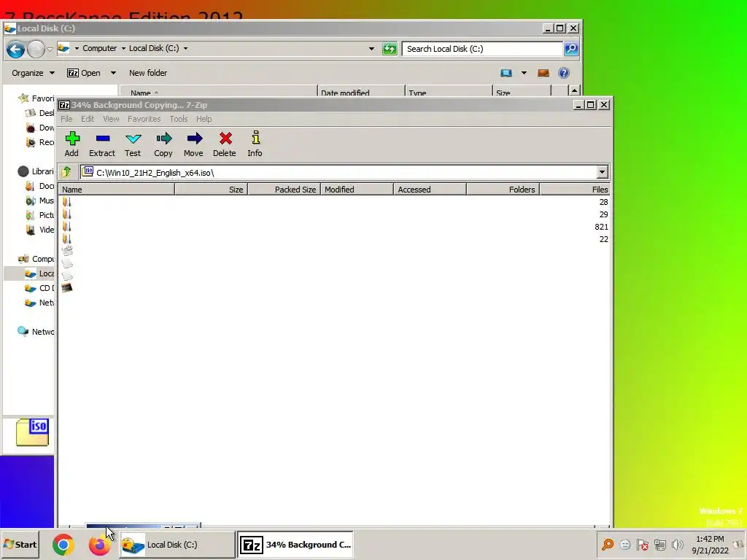Image resolution: width=747 pixels, height=560 pixels.
Task: Switch to Local Disk (C:) taskbar button
Action: coord(177,544)
